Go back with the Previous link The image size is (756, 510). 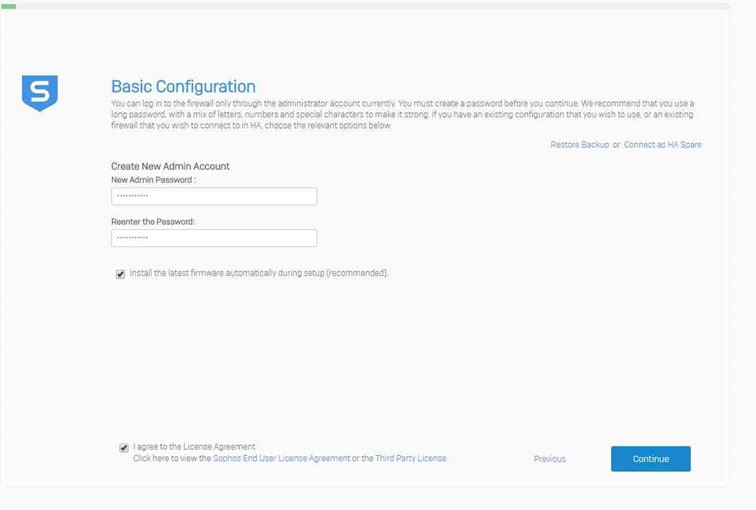[549, 459]
